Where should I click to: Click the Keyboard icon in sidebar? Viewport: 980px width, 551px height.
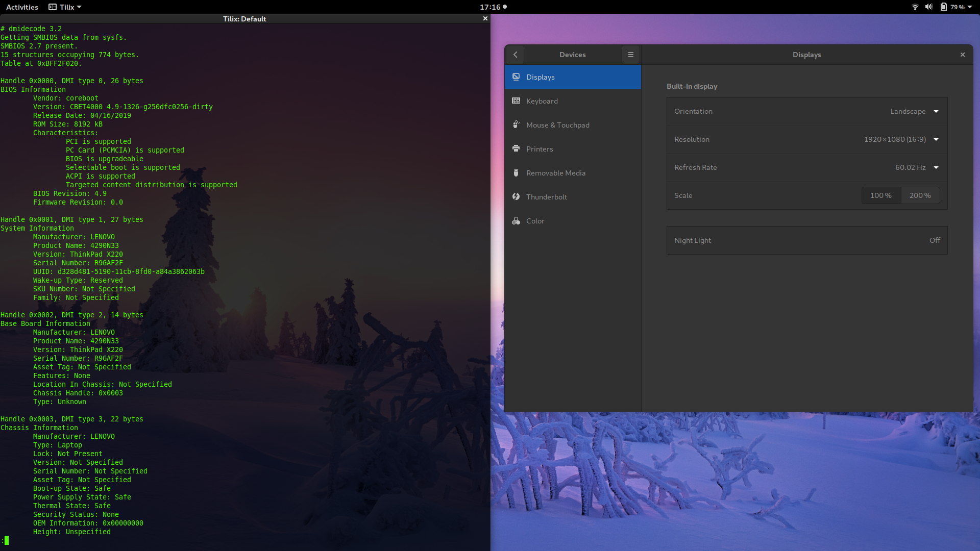516,101
